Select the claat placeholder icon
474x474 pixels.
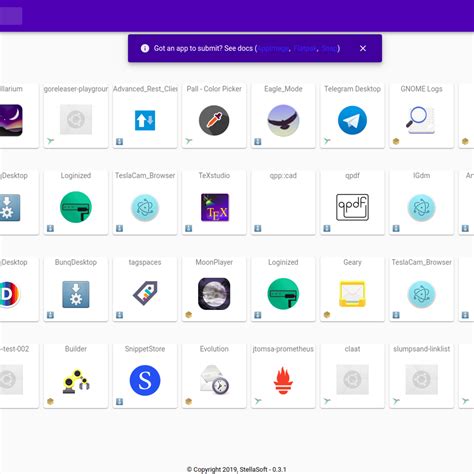[352, 379]
